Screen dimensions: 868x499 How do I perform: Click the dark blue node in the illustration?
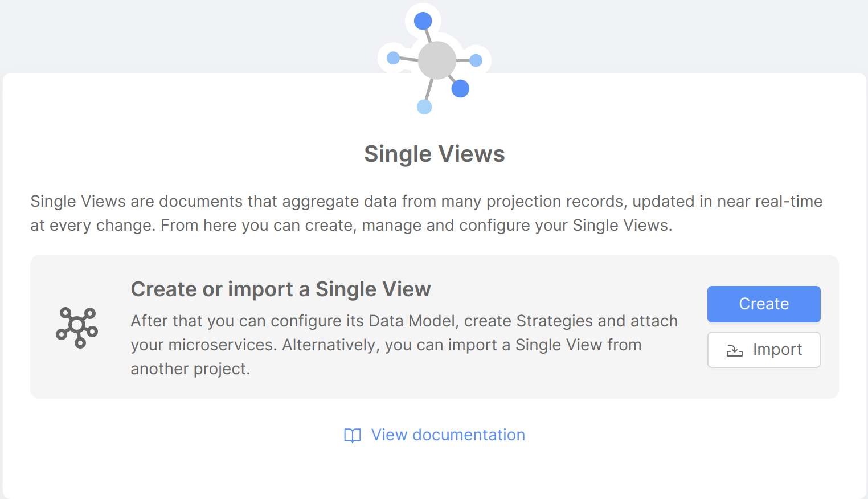(460, 89)
